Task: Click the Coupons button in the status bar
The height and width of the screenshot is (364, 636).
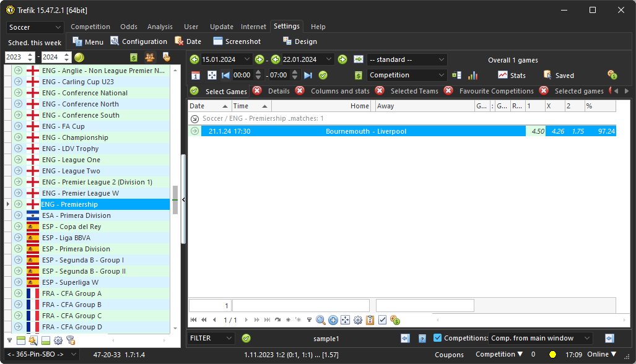Action: tap(449, 355)
